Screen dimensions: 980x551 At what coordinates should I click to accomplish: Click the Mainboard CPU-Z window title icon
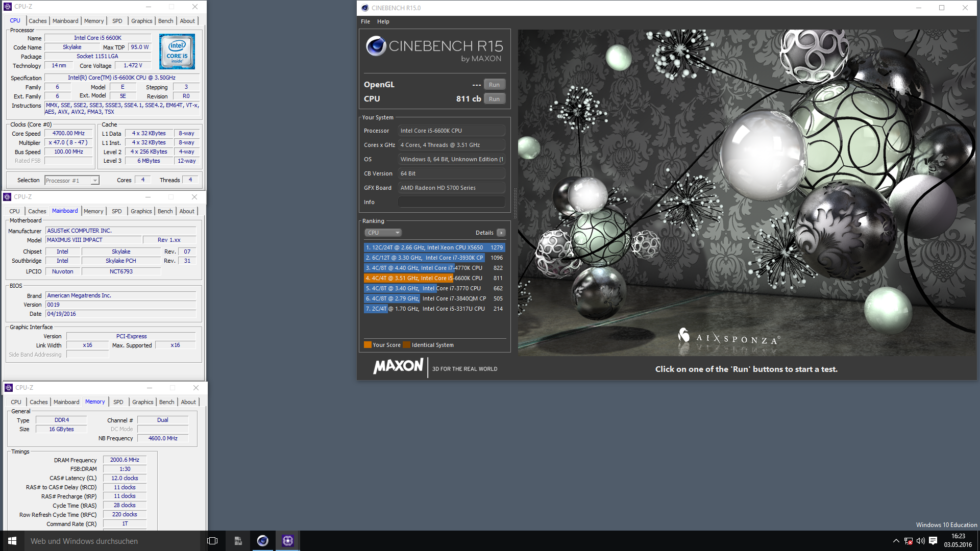[x=7, y=197]
